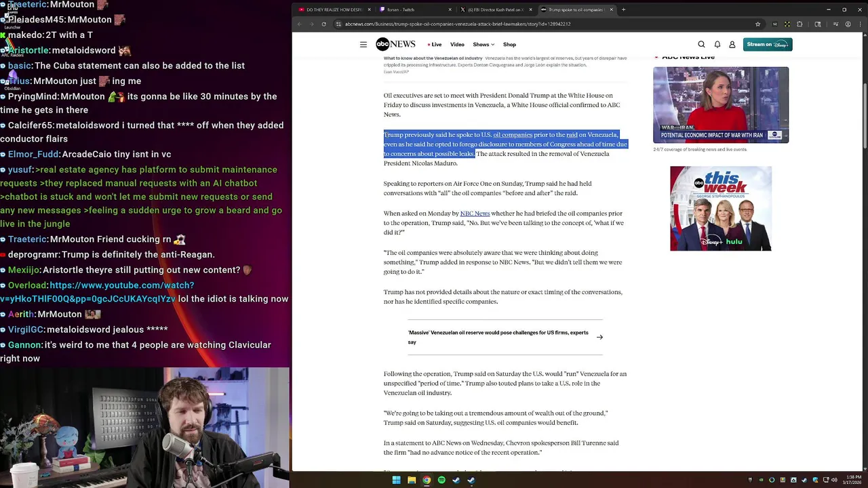The height and width of the screenshot is (488, 868).
Task: View site information icon in address bar
Action: pos(338,24)
